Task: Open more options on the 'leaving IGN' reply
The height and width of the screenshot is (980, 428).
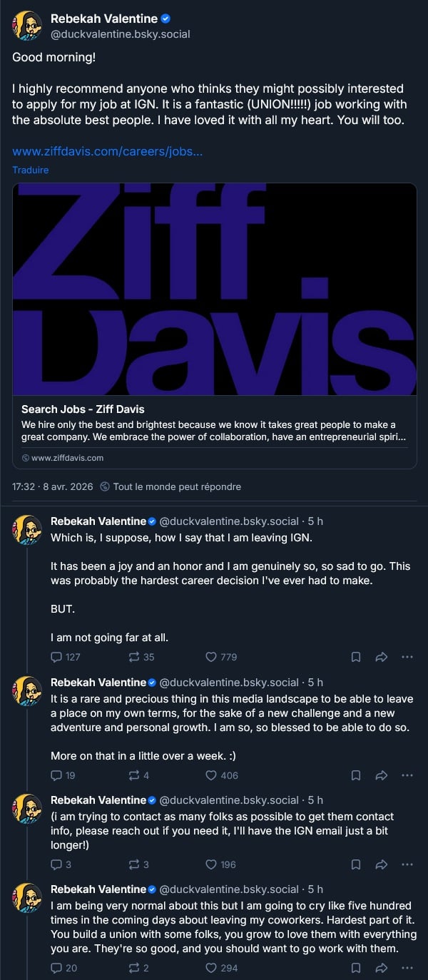Action: tap(407, 657)
